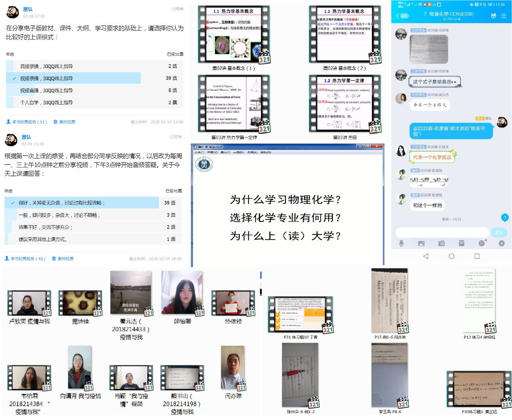The height and width of the screenshot is (420, 512).
Task: Tap the Android home circle button
Action: pyautogui.click(x=451, y=256)
